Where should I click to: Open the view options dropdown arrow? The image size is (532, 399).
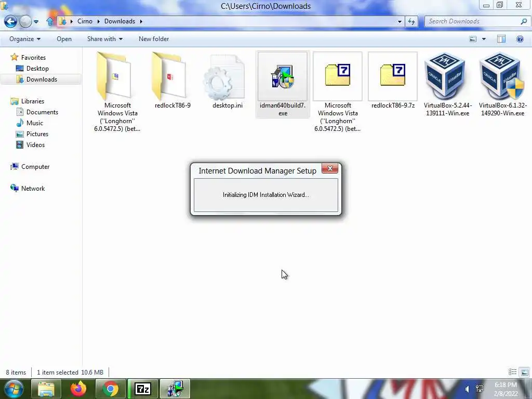[484, 39]
